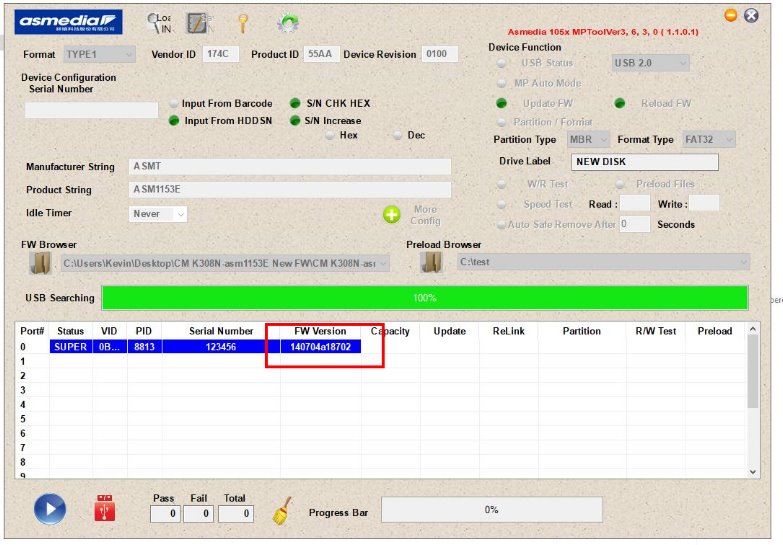Click the Vendor ID field

[220, 54]
